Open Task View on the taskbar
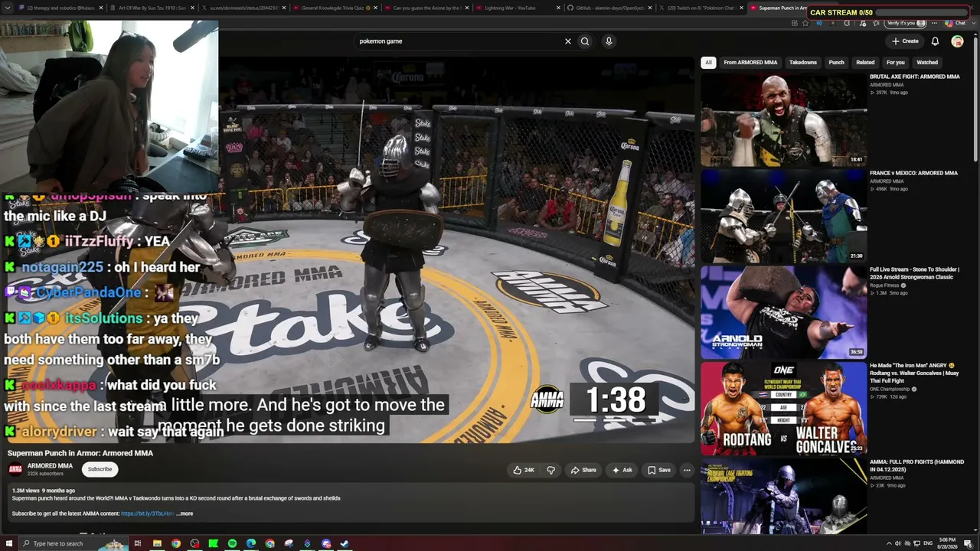 [x=138, y=543]
